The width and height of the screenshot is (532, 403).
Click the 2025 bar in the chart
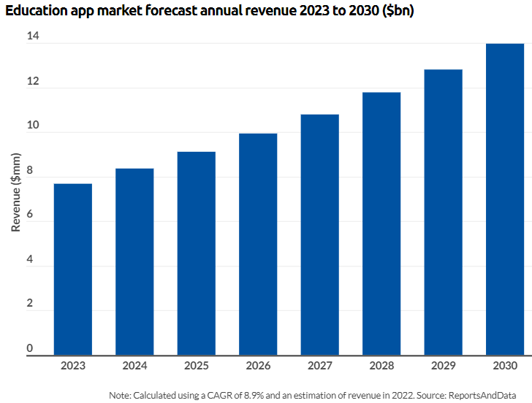tap(197, 253)
